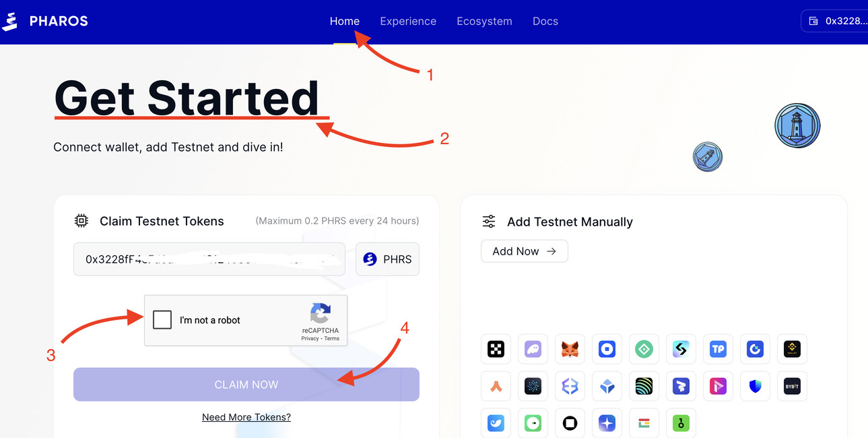Navigate to the Docs section
Image resolution: width=868 pixels, height=438 pixels.
545,21
